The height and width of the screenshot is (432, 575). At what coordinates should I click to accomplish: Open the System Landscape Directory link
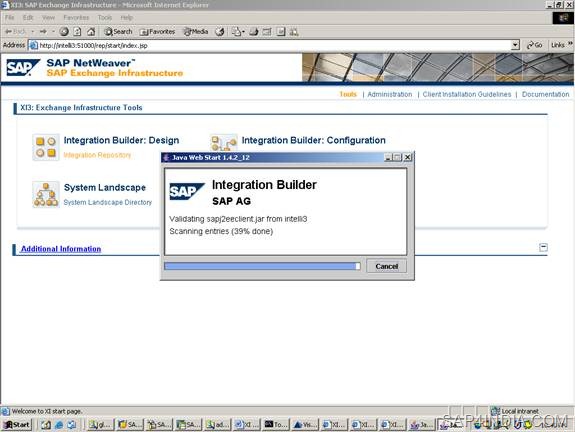point(107,202)
